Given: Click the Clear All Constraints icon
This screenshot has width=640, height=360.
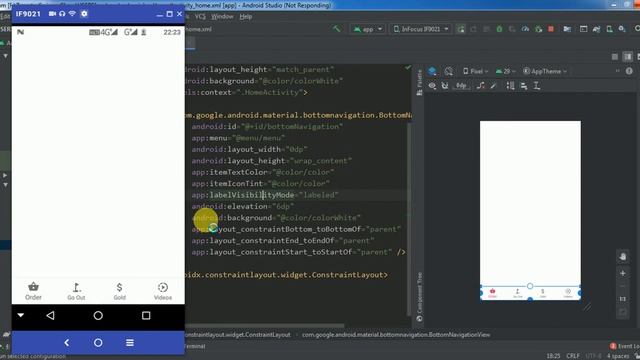Looking at the screenshot, I should click(481, 86).
